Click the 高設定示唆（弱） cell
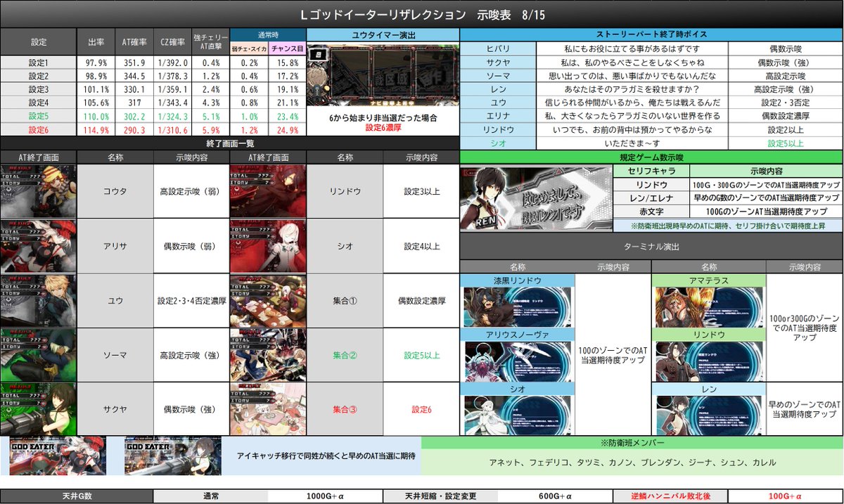844x504 pixels. pos(191,191)
